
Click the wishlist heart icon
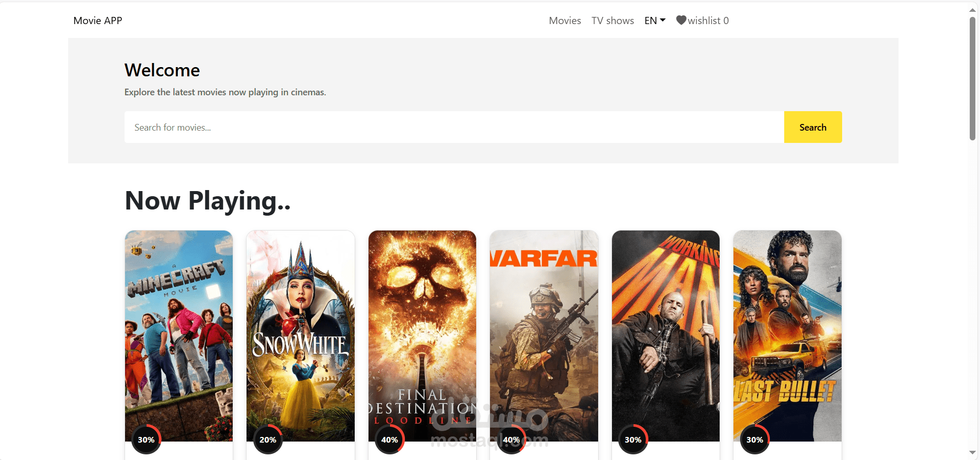(681, 20)
